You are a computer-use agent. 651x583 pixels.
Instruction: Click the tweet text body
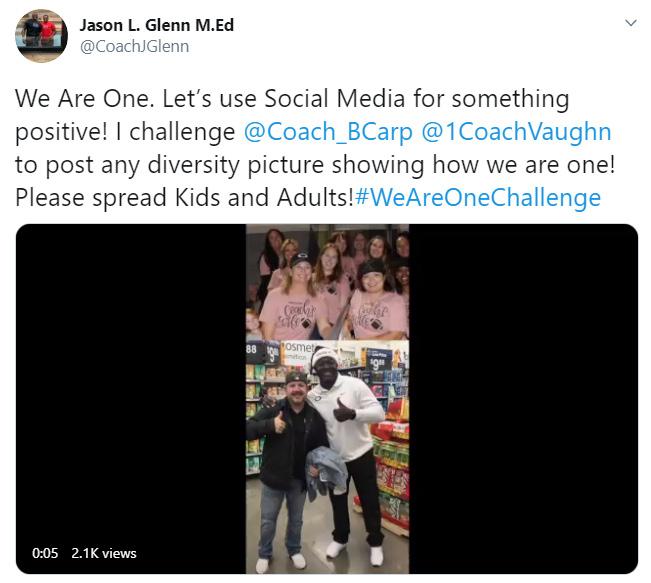[315, 148]
